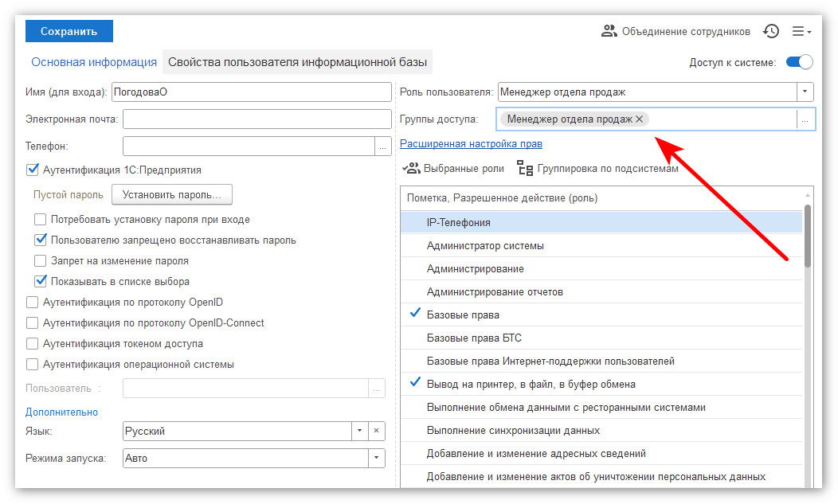The image size is (838, 504).
Task: Select Свойства пользователя информационной базы tab
Action: pyautogui.click(x=298, y=62)
